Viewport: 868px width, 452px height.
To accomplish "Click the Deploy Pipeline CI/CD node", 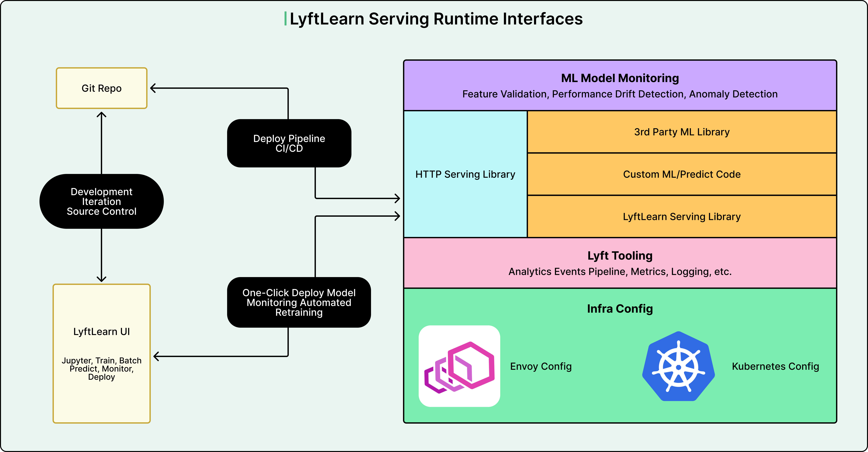I will [x=289, y=143].
